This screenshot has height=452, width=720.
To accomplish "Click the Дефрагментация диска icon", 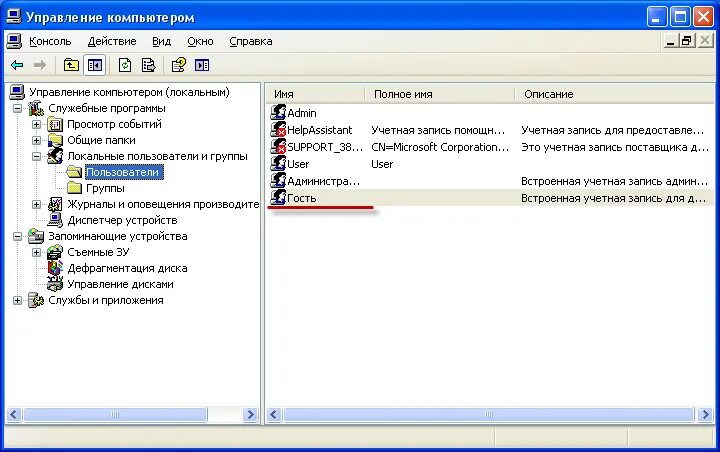I will [55, 268].
